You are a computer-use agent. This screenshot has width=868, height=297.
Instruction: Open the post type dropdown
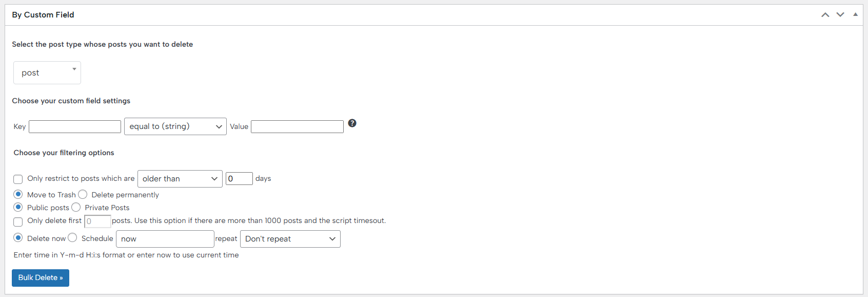(x=47, y=73)
